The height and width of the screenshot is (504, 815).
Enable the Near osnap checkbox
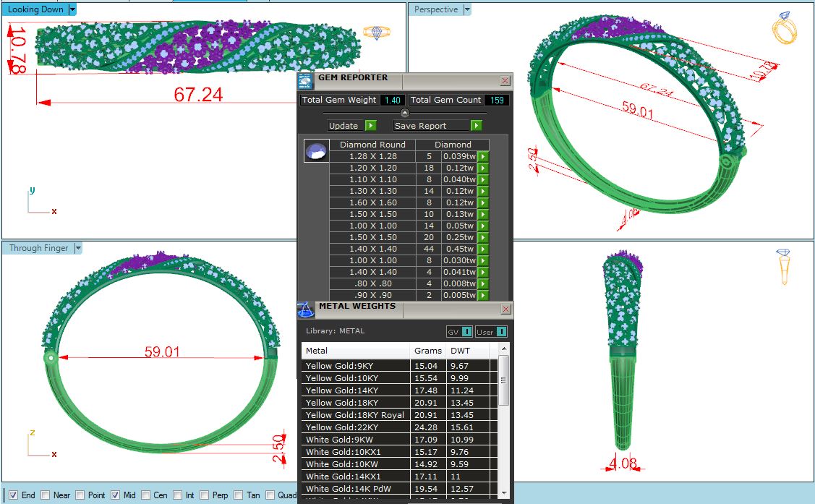(x=46, y=495)
